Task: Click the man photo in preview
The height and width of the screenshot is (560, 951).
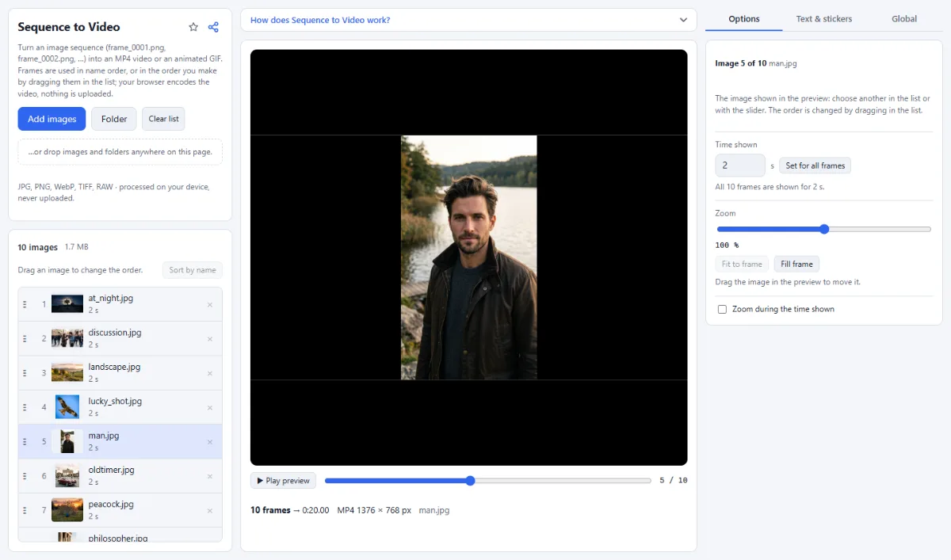Action: 469,257
